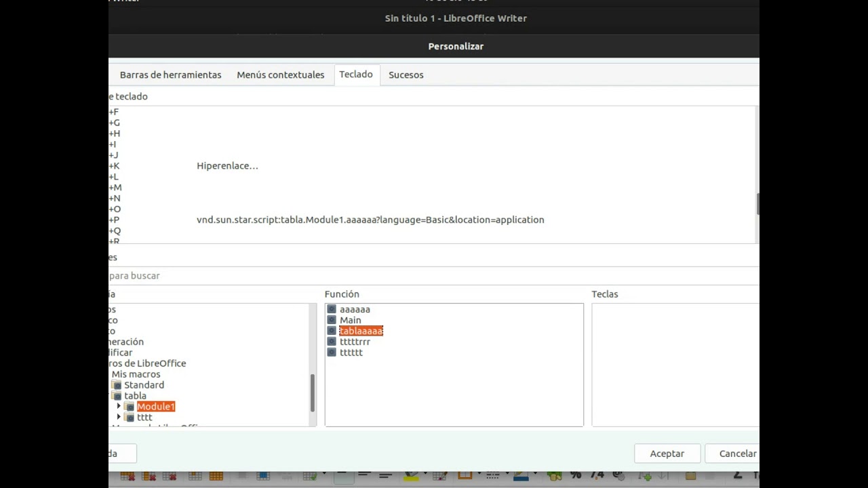Select the +H shortcut row

pos(431,133)
